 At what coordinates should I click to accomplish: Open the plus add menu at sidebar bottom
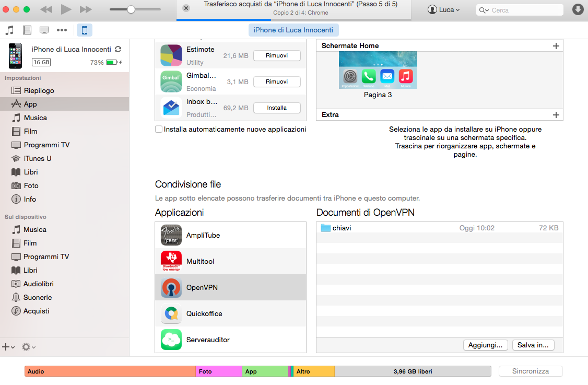(8, 347)
